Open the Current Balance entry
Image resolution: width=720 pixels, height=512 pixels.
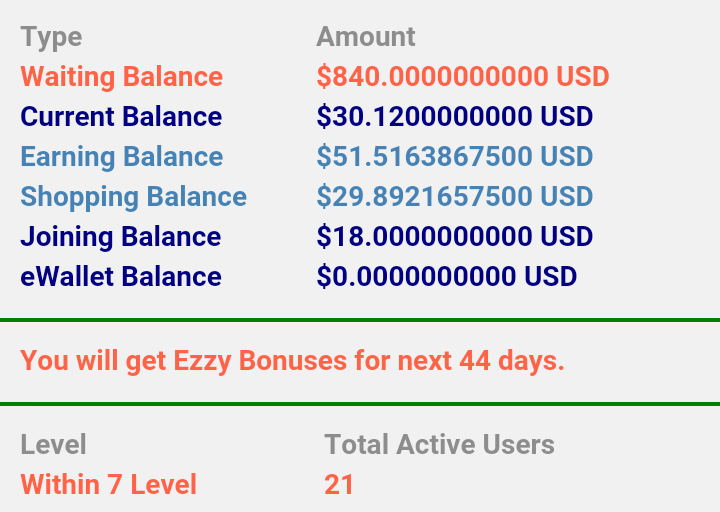121,117
